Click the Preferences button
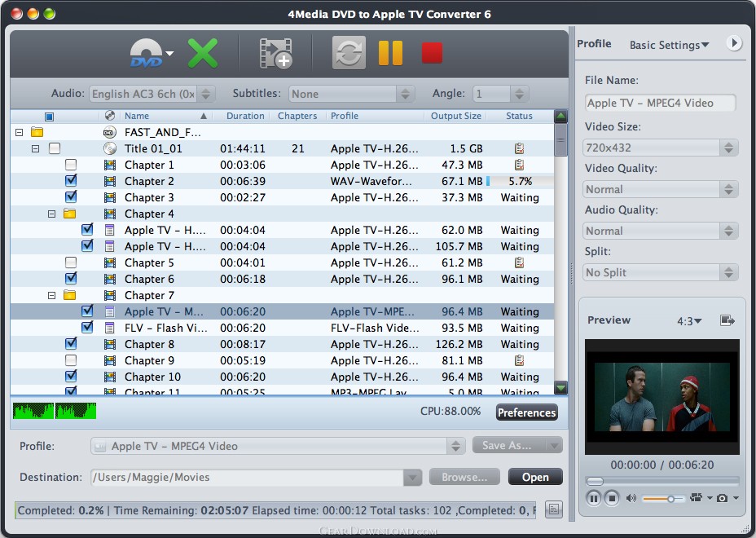Screen dimensions: 756x538 pyautogui.click(x=526, y=412)
